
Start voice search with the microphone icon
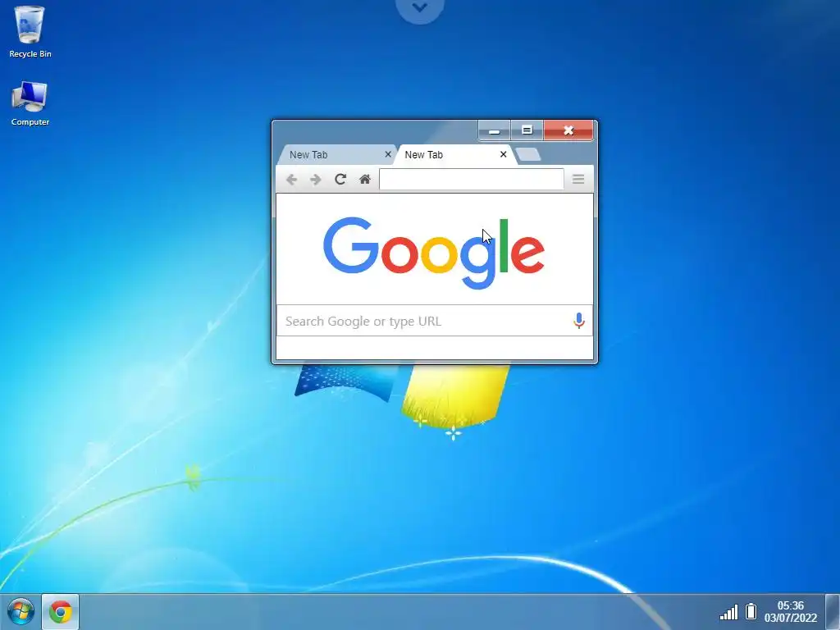coord(578,321)
